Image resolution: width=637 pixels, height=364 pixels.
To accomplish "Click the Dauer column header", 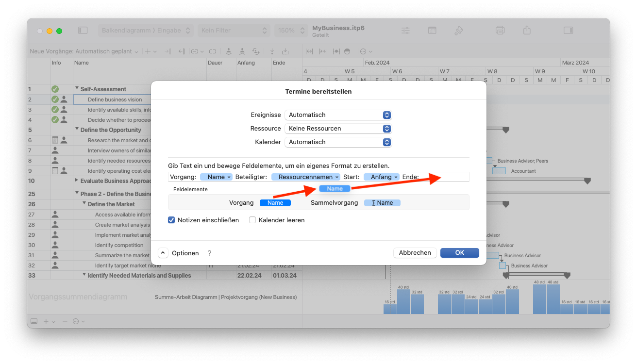I will pyautogui.click(x=215, y=63).
